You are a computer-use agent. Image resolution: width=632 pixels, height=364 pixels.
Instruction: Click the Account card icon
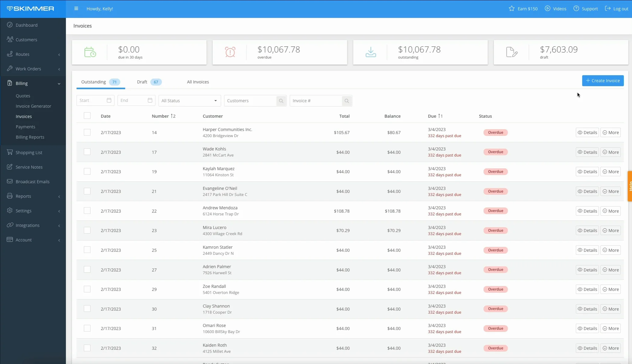(10, 240)
